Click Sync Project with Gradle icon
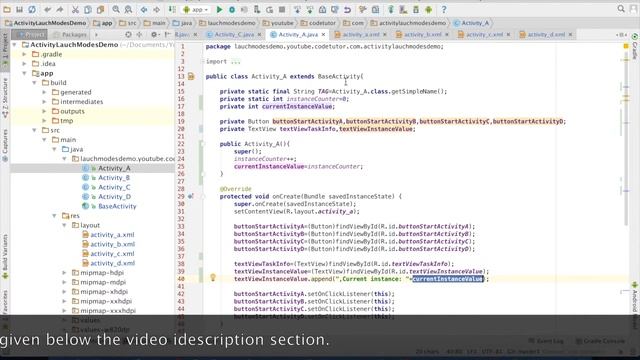 (x=391, y=9)
